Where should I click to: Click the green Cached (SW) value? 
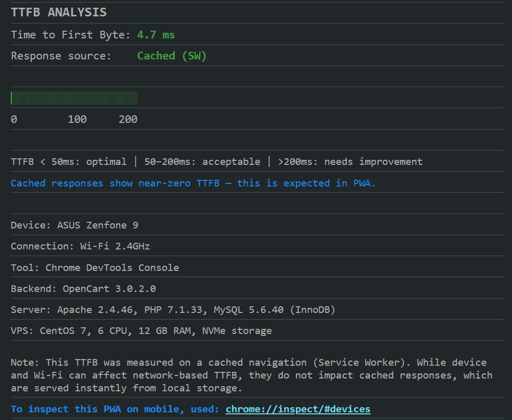coord(172,56)
